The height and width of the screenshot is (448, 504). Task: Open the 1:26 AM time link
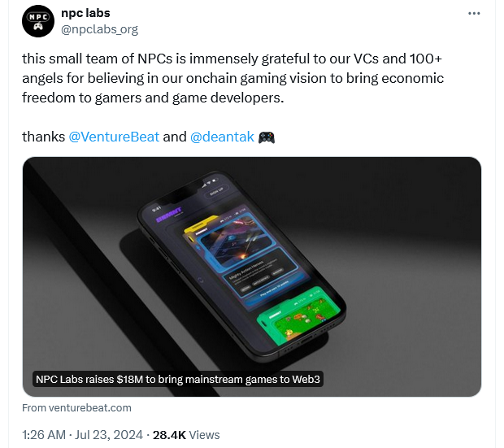(44, 435)
